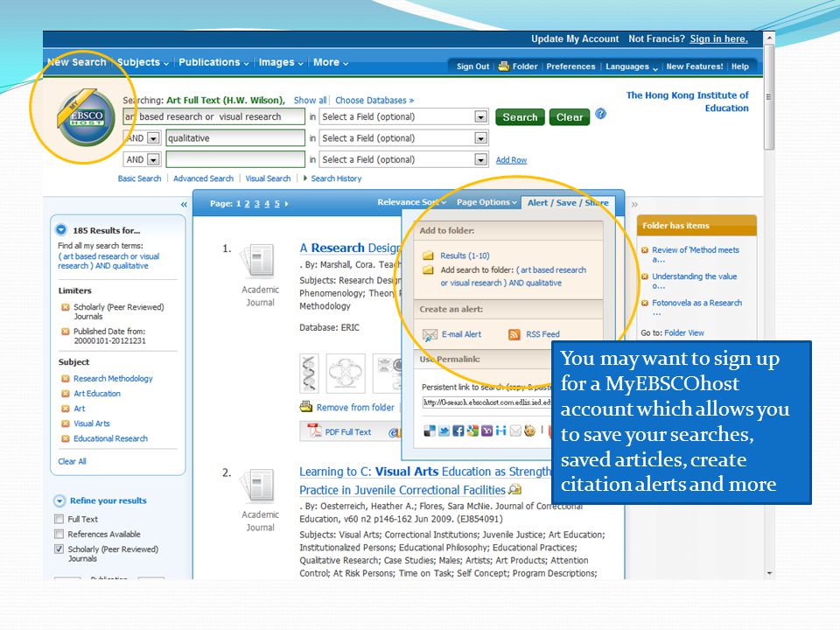840x630 pixels.
Task: Open second Select a Field dropdown
Action: pyautogui.click(x=480, y=138)
